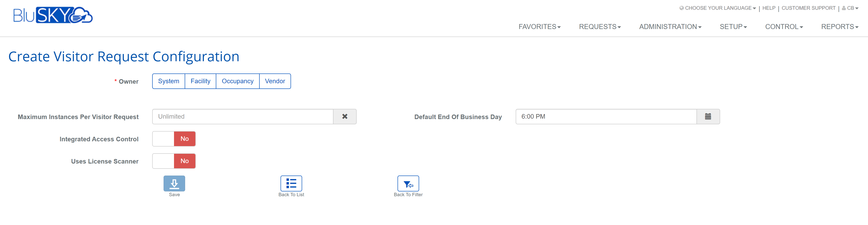This screenshot has width=868, height=225.
Task: Click the globe Choose Your Language selector
Action: point(717,8)
